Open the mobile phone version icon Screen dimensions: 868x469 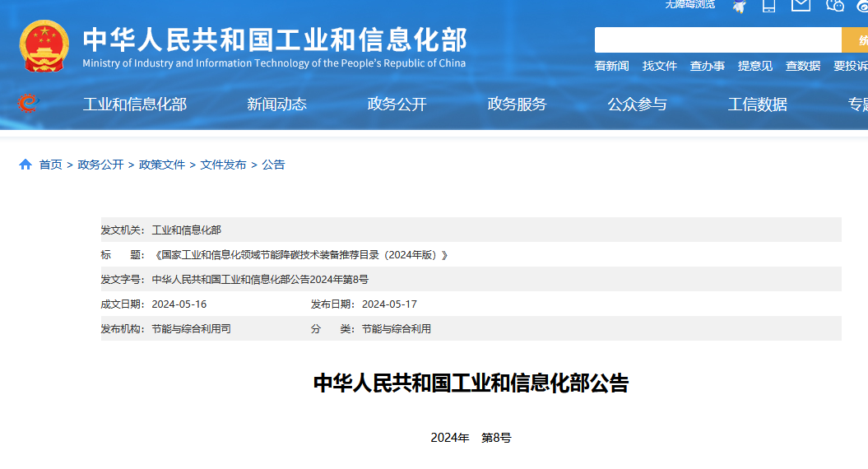(x=769, y=6)
